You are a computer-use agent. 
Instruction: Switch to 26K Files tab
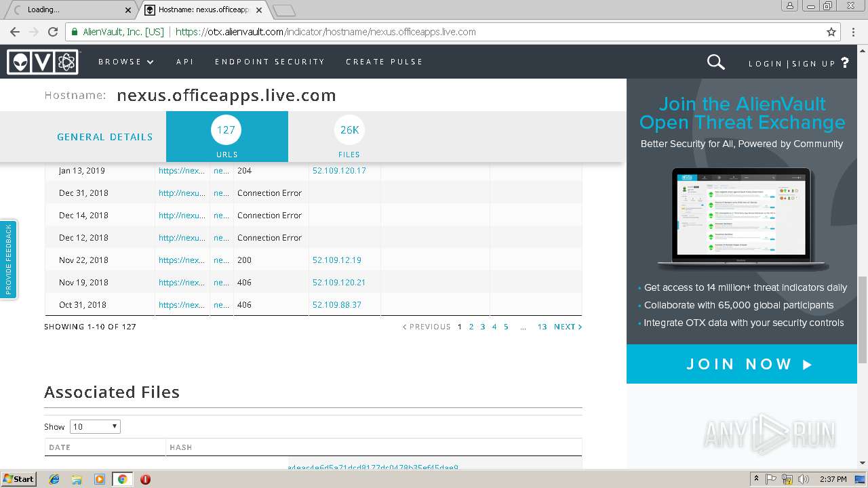[x=349, y=137]
